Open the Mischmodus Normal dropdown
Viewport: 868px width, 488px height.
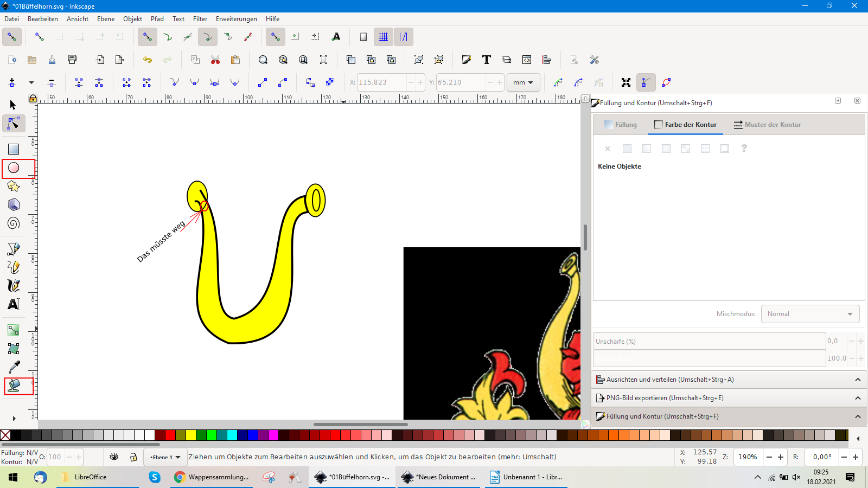click(x=810, y=314)
